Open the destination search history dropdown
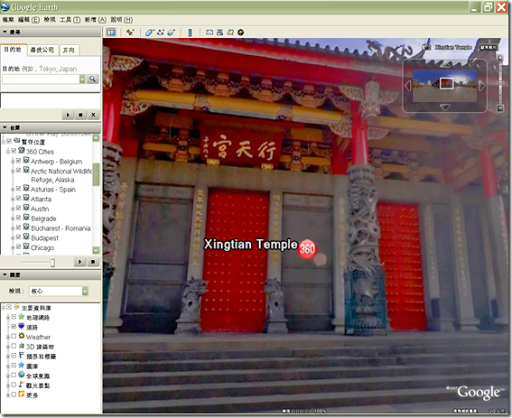The image size is (512, 418). pos(82,79)
